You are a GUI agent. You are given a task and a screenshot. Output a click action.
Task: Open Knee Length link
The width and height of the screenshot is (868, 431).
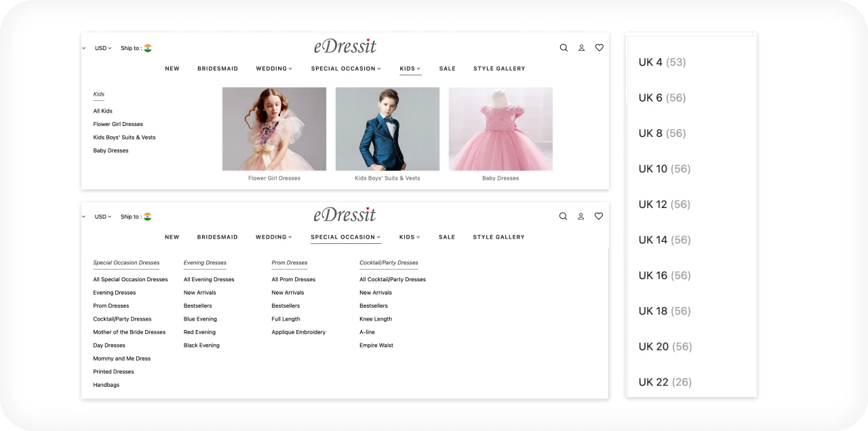(376, 319)
